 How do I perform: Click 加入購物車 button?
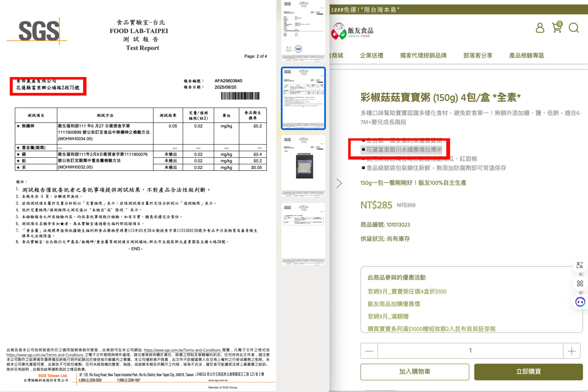click(415, 372)
